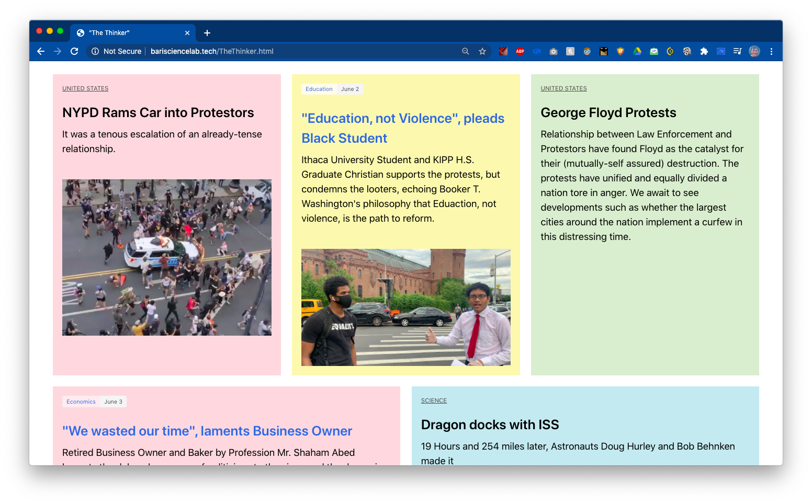Viewport: 812px width, 504px height.
Task: Open "Education, not Violence" article headline
Action: [403, 128]
